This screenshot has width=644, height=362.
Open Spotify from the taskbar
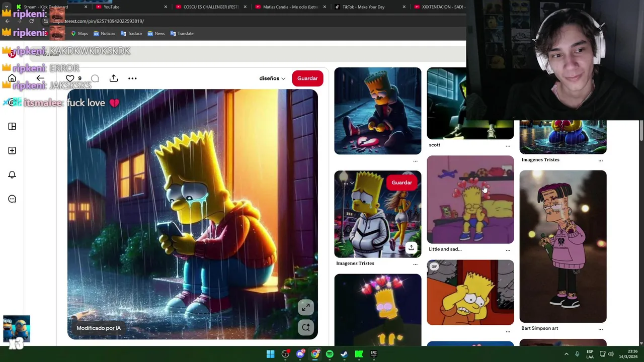point(330,354)
